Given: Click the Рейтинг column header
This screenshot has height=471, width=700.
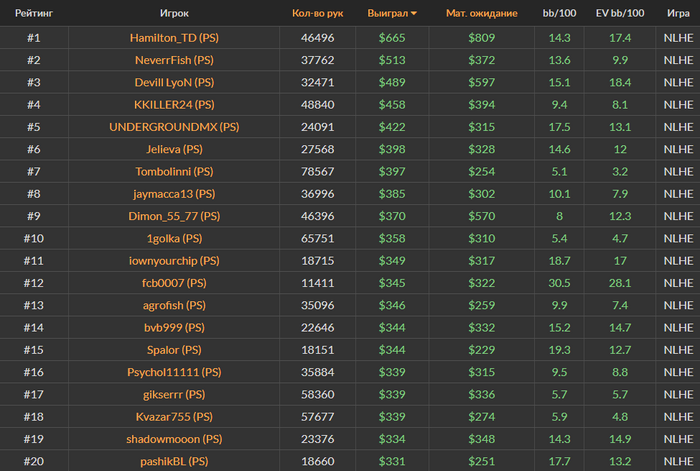Looking at the screenshot, I should [34, 14].
